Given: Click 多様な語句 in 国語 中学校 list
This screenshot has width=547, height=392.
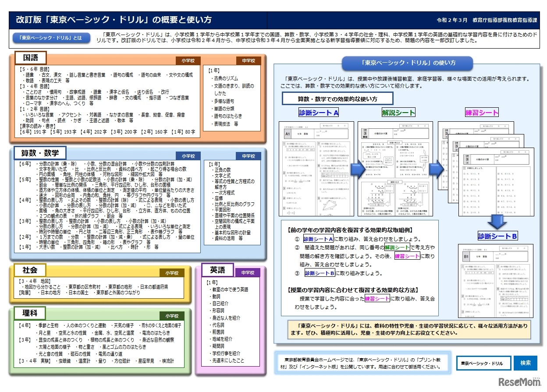Looking at the screenshot, I should 224,101.
